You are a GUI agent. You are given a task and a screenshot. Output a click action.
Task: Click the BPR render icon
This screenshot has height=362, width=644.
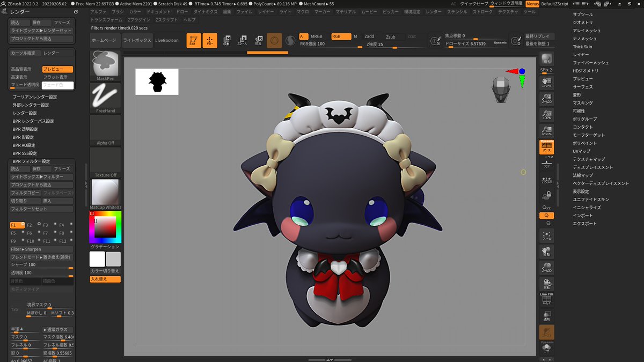pos(546,59)
